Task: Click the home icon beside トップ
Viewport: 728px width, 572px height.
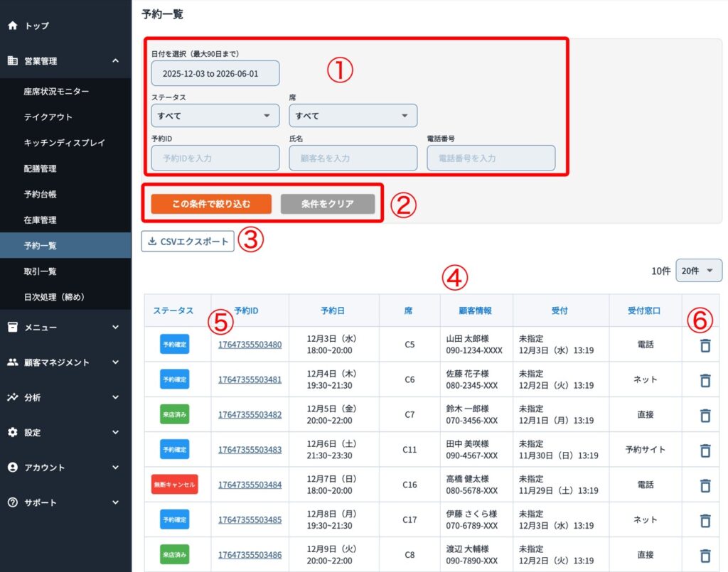Action: [13, 26]
